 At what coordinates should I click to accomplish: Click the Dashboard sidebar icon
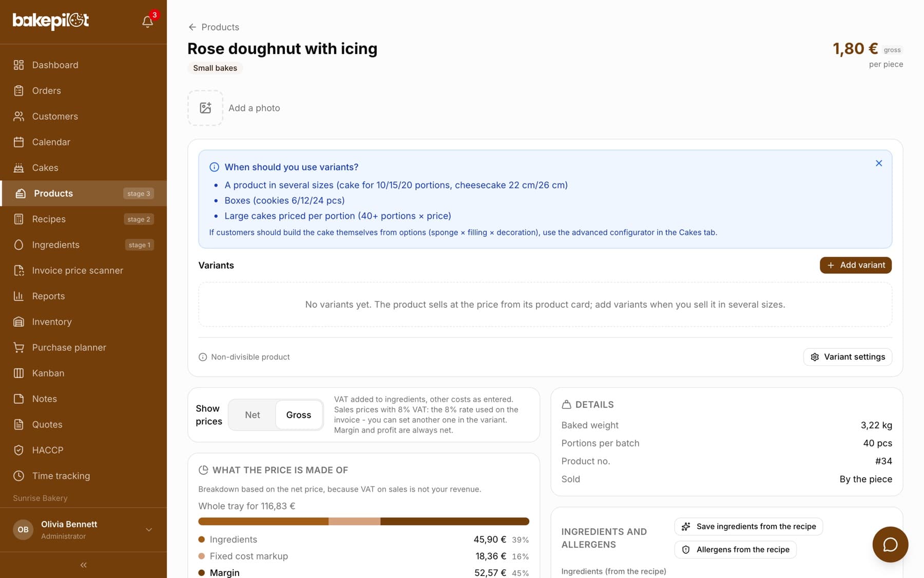pos(19,65)
